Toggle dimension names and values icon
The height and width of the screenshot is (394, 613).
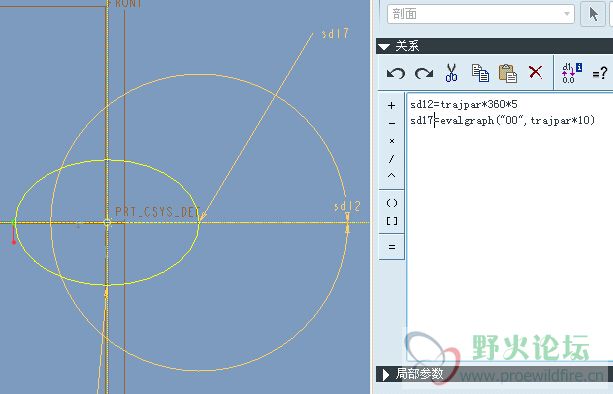click(572, 73)
